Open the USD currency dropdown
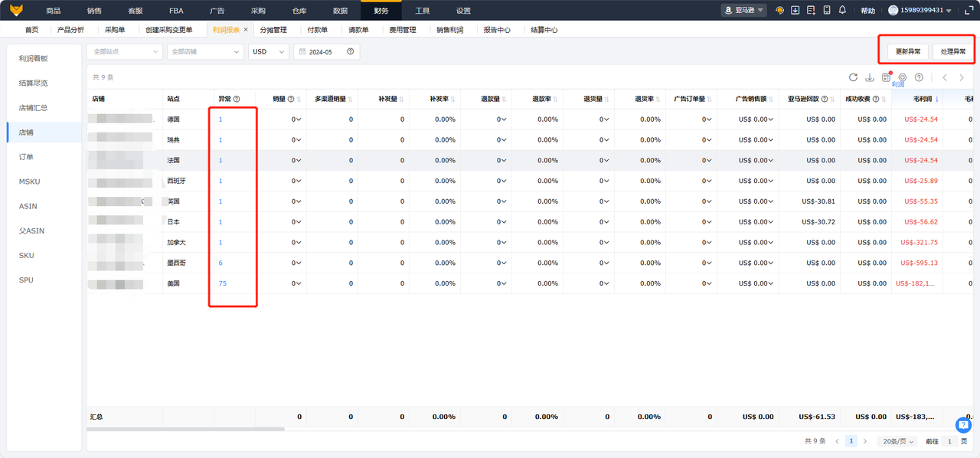Screen dimensions: 980x458 [268, 51]
